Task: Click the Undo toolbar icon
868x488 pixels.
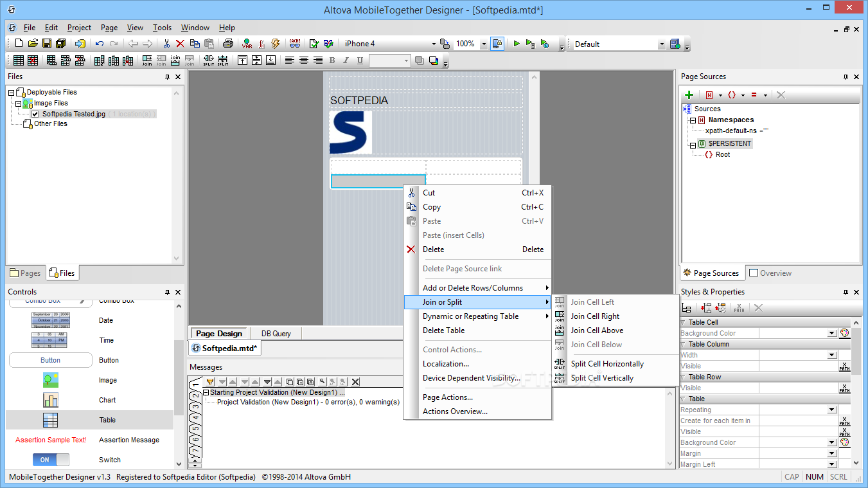Action: click(x=100, y=44)
